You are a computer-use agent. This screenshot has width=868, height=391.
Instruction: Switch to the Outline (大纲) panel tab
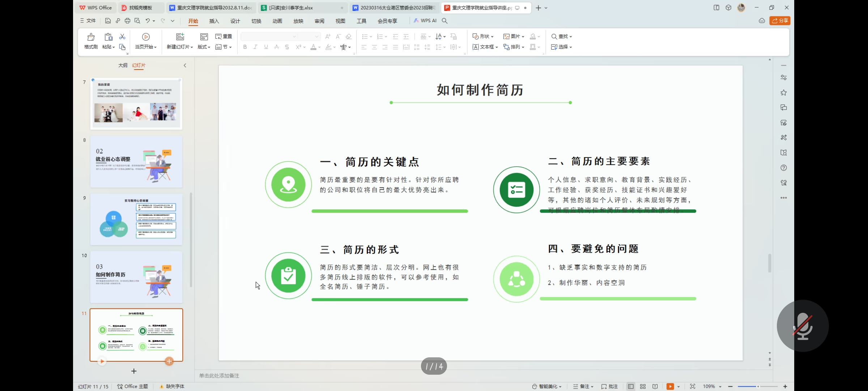coord(123,65)
